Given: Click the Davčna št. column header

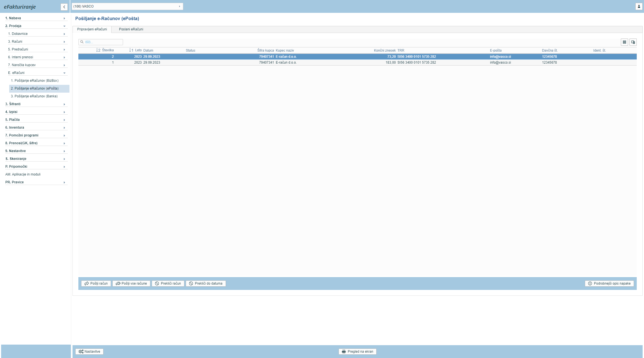Looking at the screenshot, I should pyautogui.click(x=550, y=51).
